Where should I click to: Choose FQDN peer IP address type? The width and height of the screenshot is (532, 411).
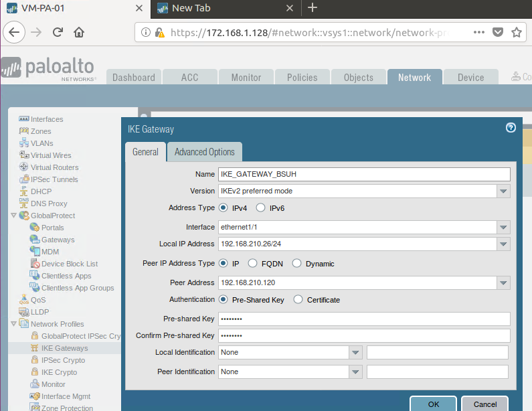[x=253, y=264]
